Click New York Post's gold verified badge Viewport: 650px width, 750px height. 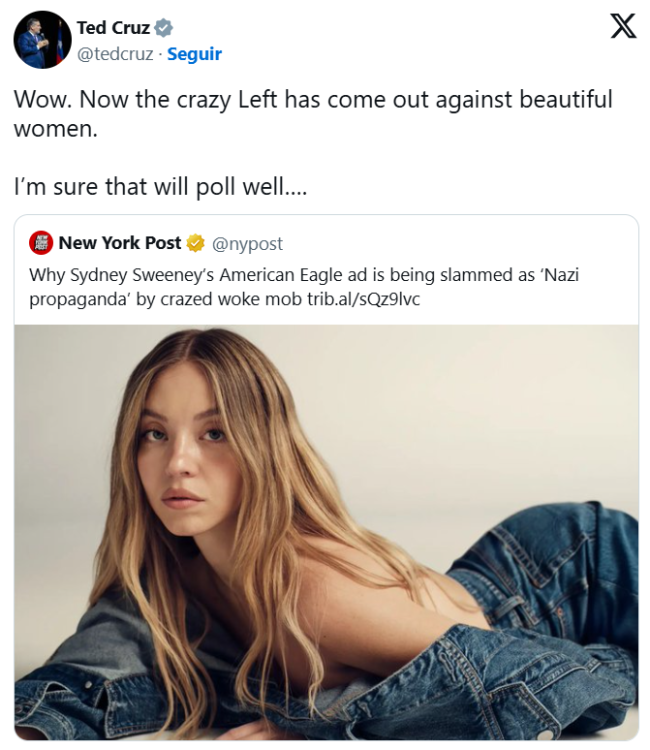point(196,243)
